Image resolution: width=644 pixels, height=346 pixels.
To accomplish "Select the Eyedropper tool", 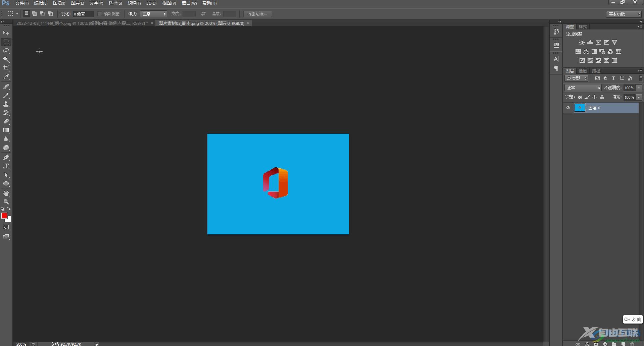I will 6,77.
